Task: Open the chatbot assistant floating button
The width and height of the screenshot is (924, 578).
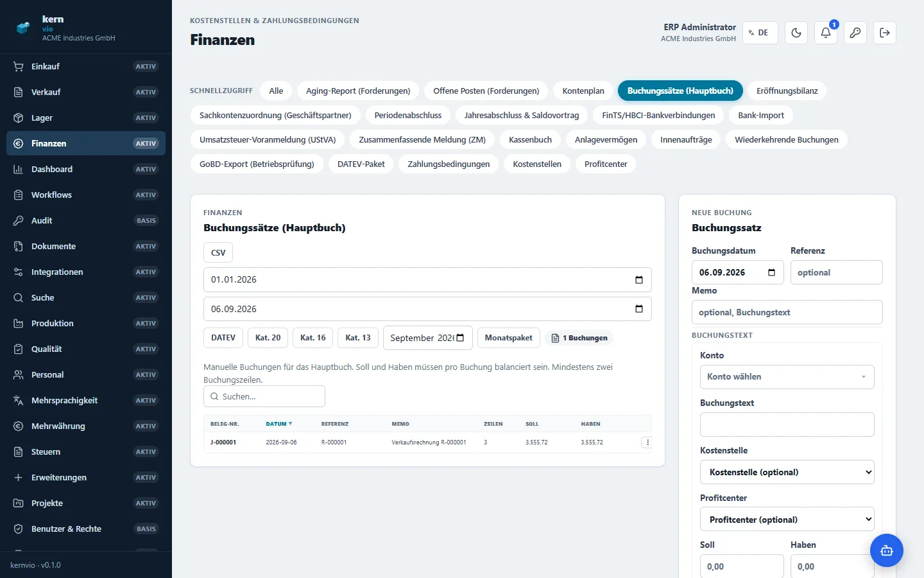Action: [887, 550]
